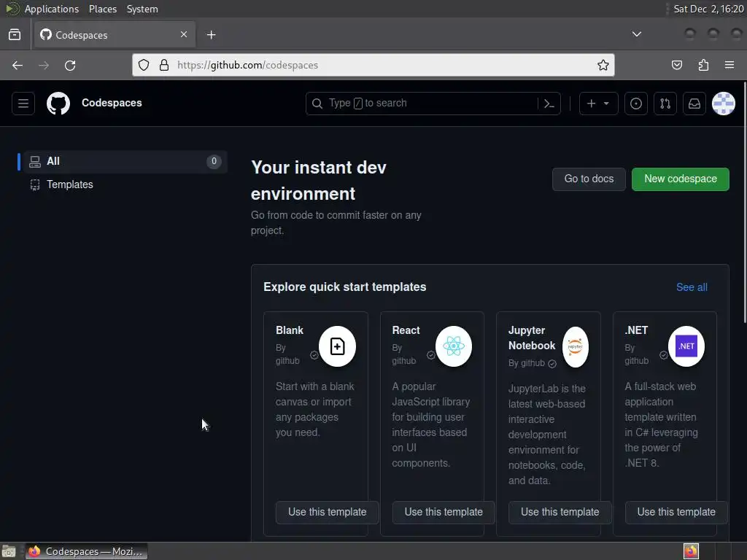The height and width of the screenshot is (560, 747).
Task: Open the Issues icon in GitHub header
Action: [636, 104]
